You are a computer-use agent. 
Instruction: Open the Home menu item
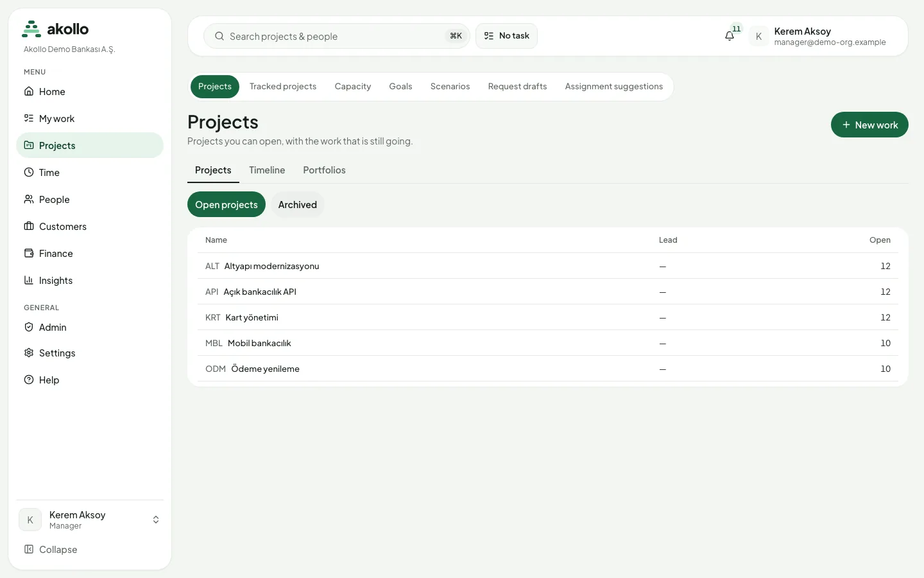point(90,91)
